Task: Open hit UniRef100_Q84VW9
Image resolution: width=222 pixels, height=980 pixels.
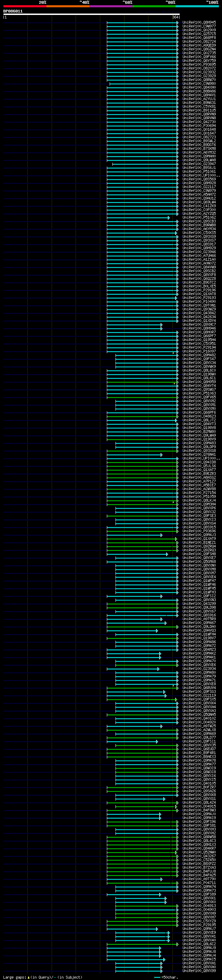Action: coord(199,267)
